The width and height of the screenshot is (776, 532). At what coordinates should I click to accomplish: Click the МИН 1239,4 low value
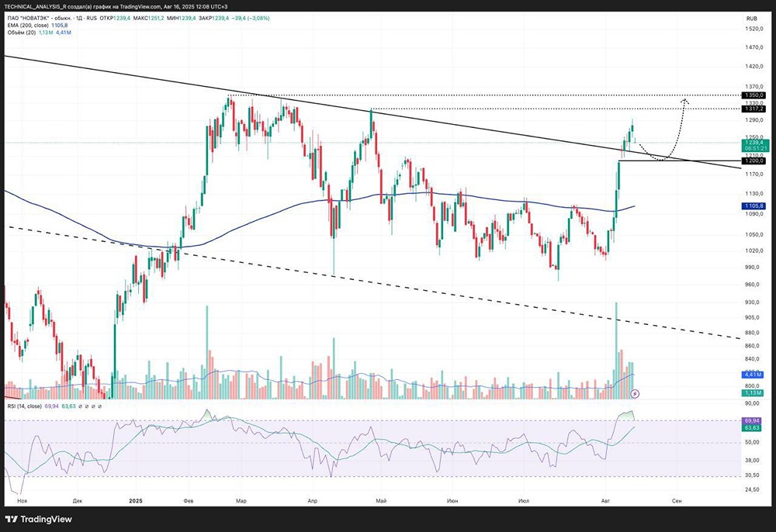click(x=182, y=19)
